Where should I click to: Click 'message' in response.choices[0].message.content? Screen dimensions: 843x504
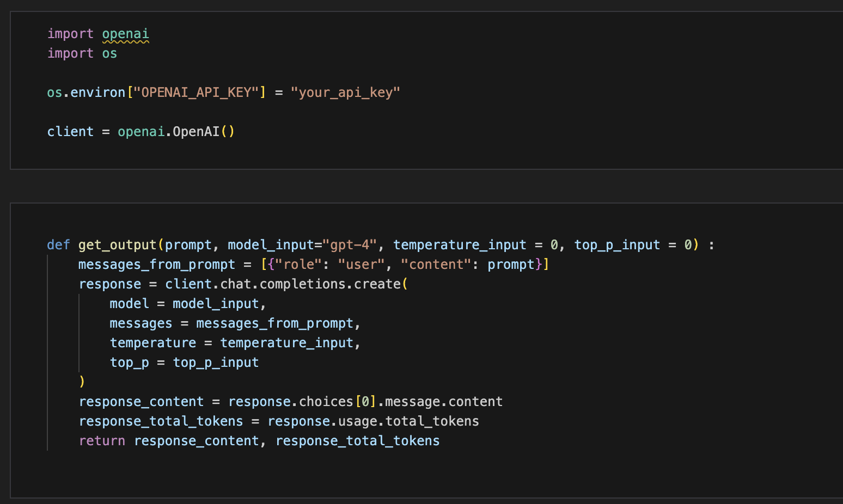(413, 402)
